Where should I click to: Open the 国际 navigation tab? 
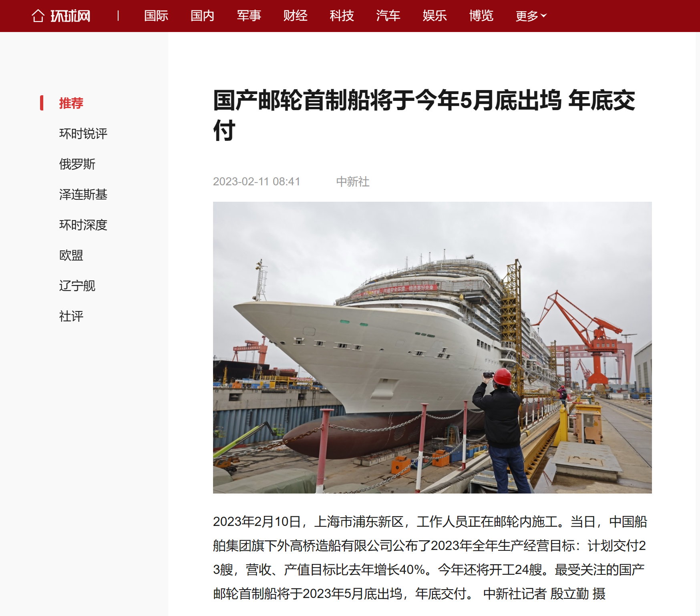tap(156, 16)
